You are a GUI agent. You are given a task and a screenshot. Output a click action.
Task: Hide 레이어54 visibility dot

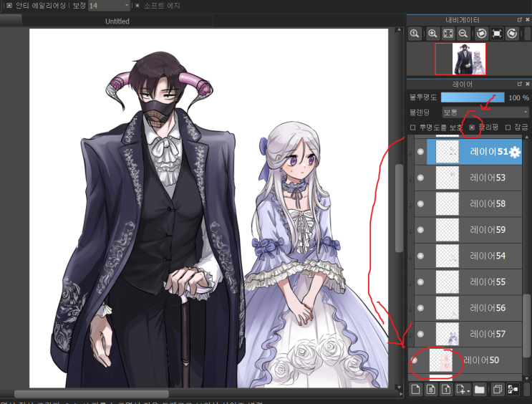pyautogui.click(x=420, y=256)
